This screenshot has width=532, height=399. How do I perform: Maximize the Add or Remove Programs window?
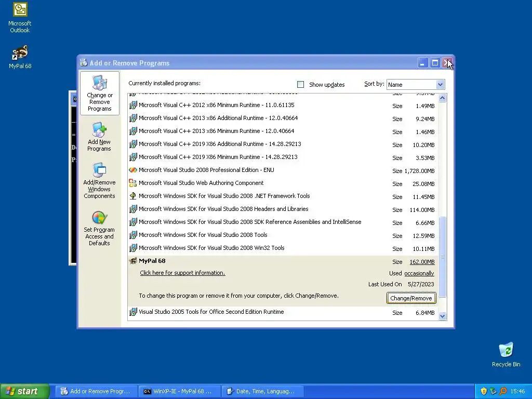tap(435, 63)
